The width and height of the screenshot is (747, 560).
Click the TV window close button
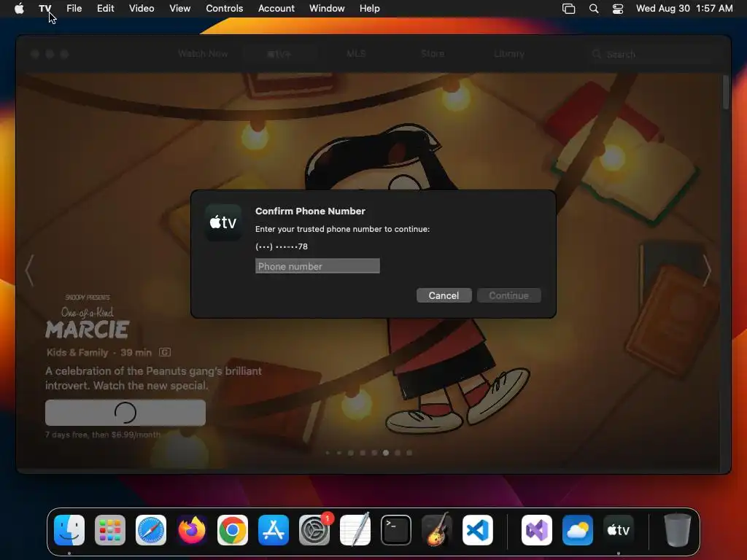pos(35,54)
